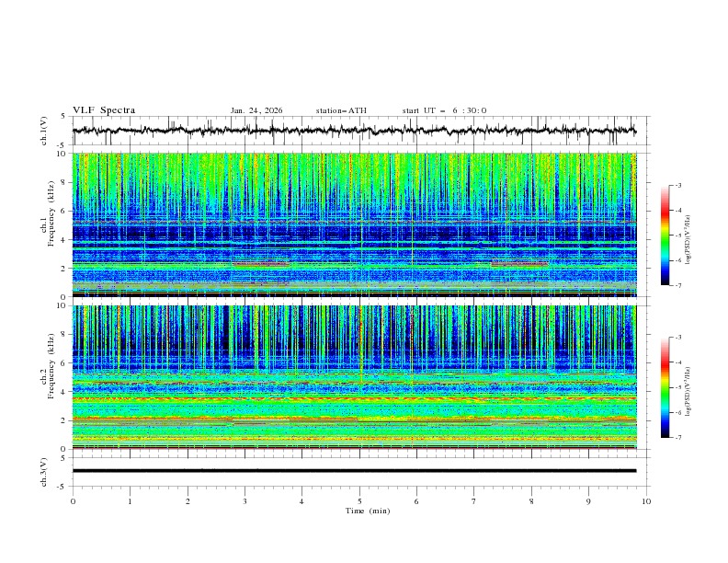Image resolution: width=728 pixels, height=563 pixels.
Task: Click the ch.1(V) axis label at top
Action: (44, 131)
